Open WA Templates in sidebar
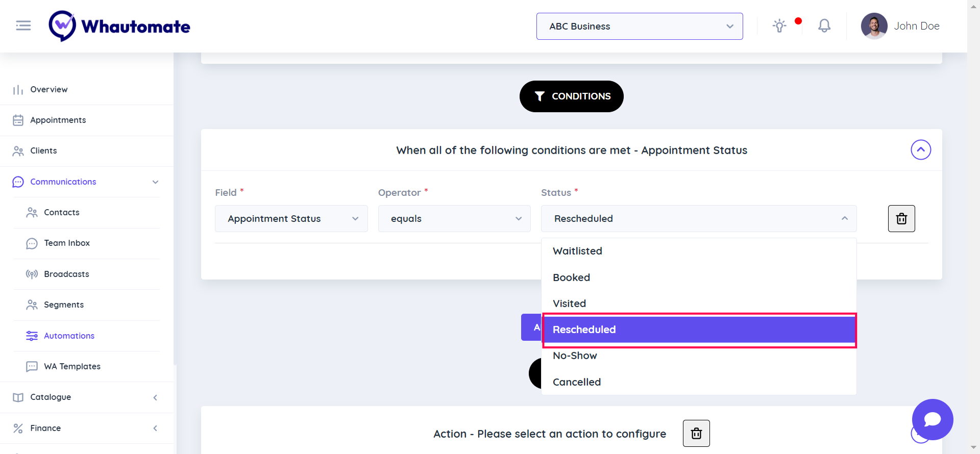This screenshot has height=454, width=980. [72, 366]
